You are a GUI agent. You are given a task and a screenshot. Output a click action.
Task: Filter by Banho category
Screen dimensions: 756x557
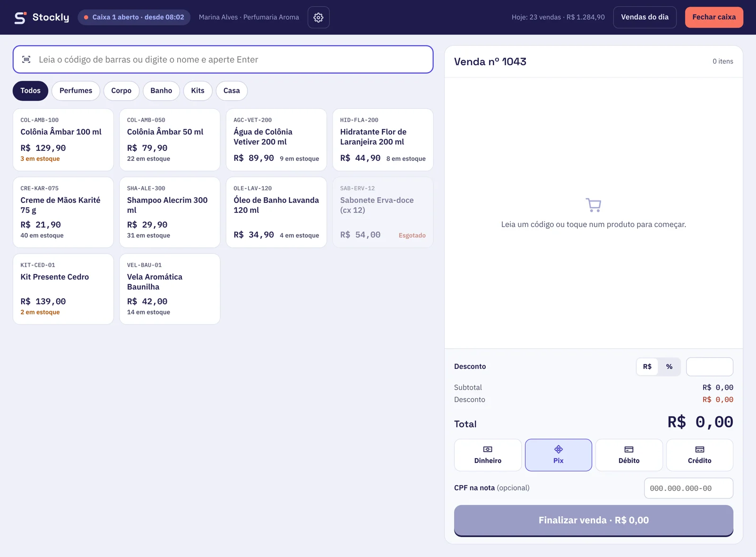click(x=161, y=91)
